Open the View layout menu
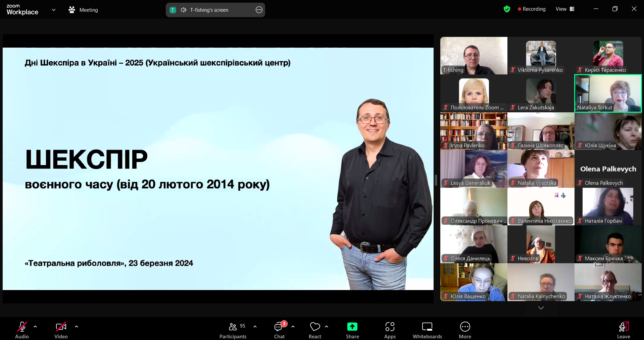Viewport: 644px width, 340px height. pyautogui.click(x=565, y=9)
